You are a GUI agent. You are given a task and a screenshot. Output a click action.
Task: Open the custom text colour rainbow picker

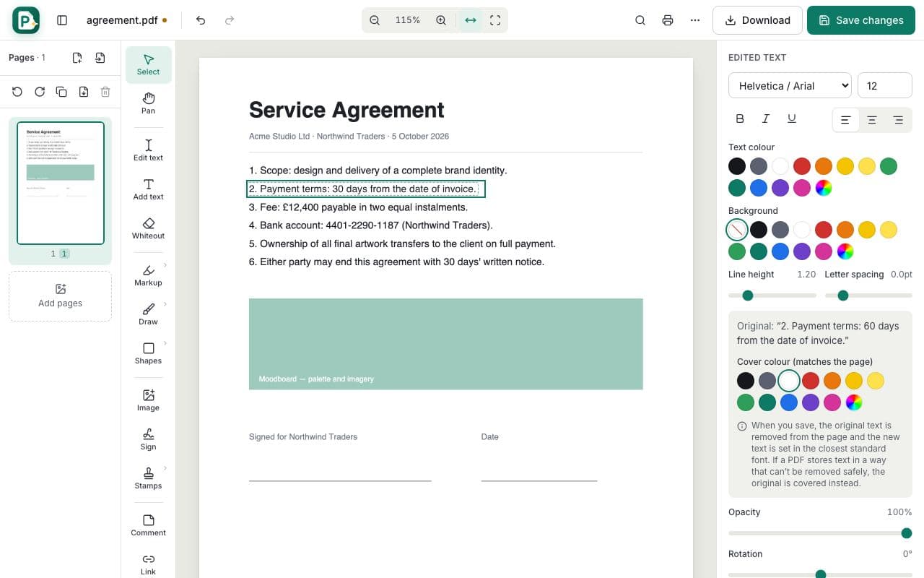pos(824,188)
